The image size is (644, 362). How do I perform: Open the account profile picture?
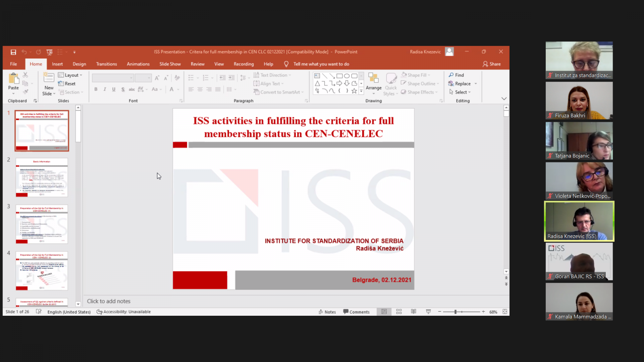pyautogui.click(x=450, y=52)
